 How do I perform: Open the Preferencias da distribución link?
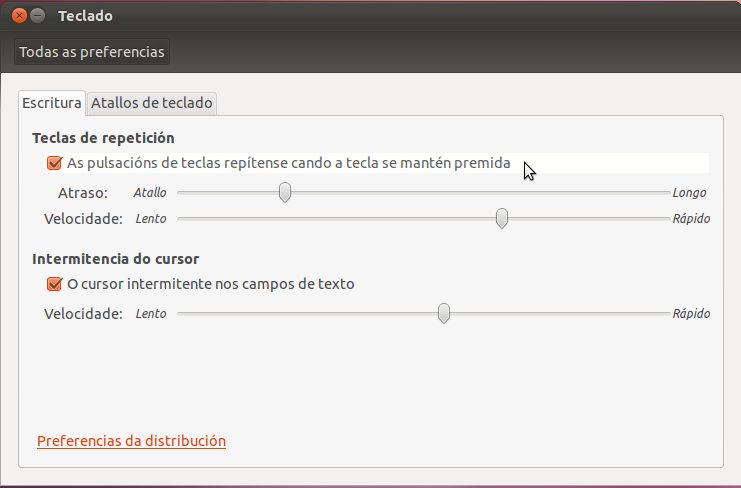click(131, 441)
